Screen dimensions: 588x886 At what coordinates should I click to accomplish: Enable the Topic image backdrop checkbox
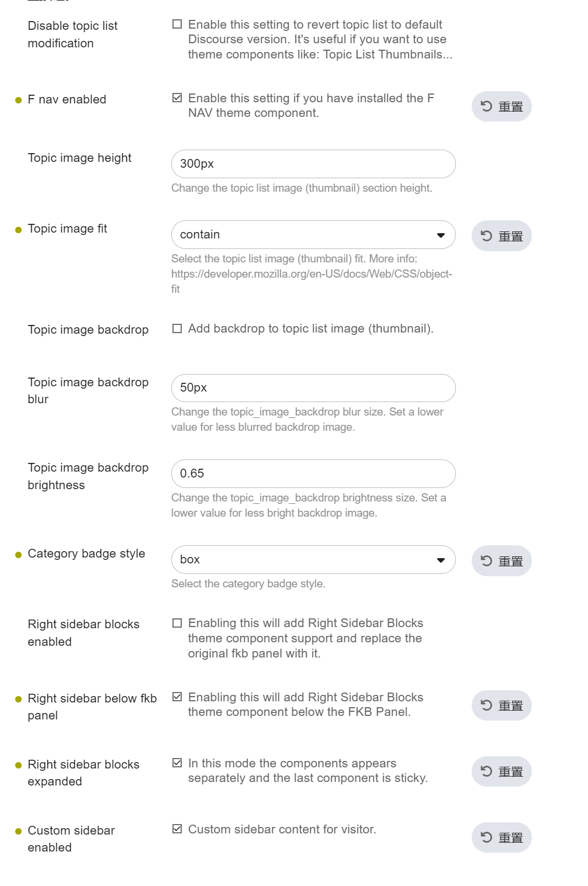click(177, 328)
